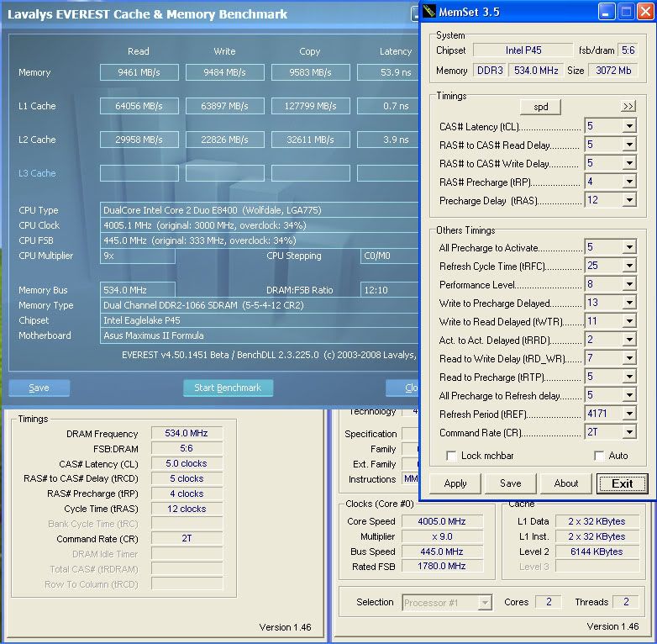Click the DRAM Frequency value 534.0 MHz in CPU-Z
Viewport: 657px width, 644px height.
[187, 433]
